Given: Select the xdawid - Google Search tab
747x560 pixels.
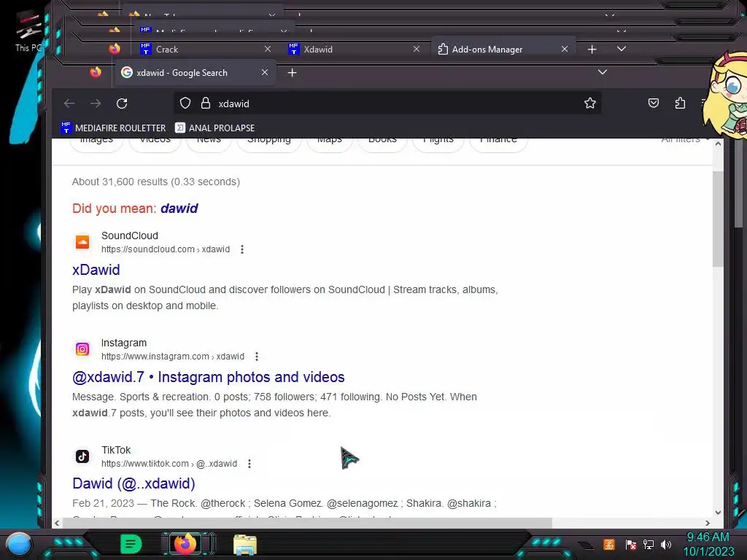Looking at the screenshot, I should point(196,72).
